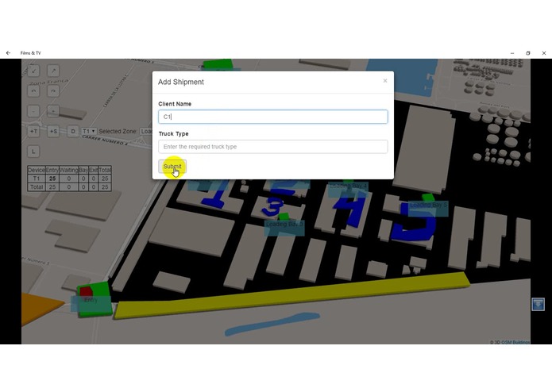Minimize the Films & TV window
This screenshot has height=392, width=552.
[512, 53]
